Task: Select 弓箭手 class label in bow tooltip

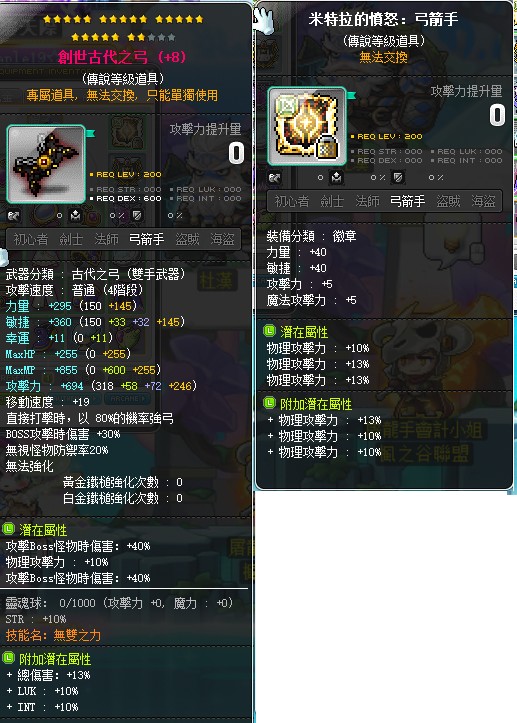Action: tap(146, 239)
